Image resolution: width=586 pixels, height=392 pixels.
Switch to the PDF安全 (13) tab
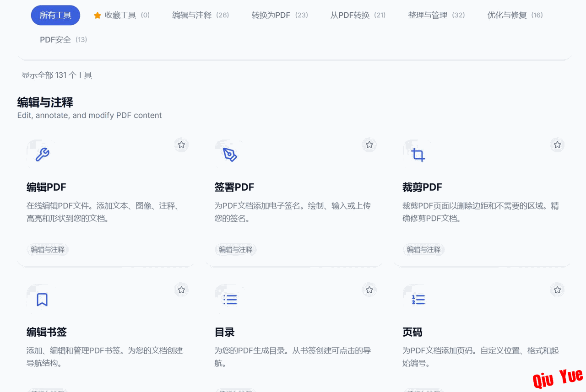click(x=63, y=40)
